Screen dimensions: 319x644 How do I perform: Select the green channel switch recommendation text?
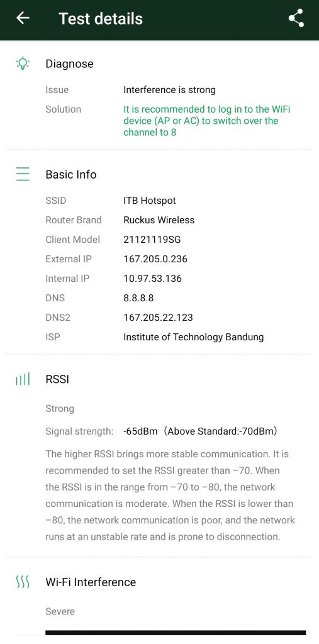coord(207,121)
